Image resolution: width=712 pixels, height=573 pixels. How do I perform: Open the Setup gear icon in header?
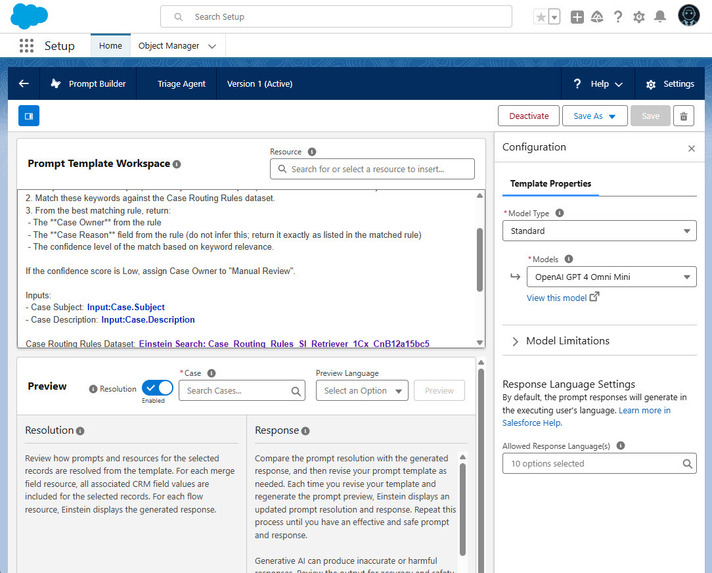pos(639,17)
